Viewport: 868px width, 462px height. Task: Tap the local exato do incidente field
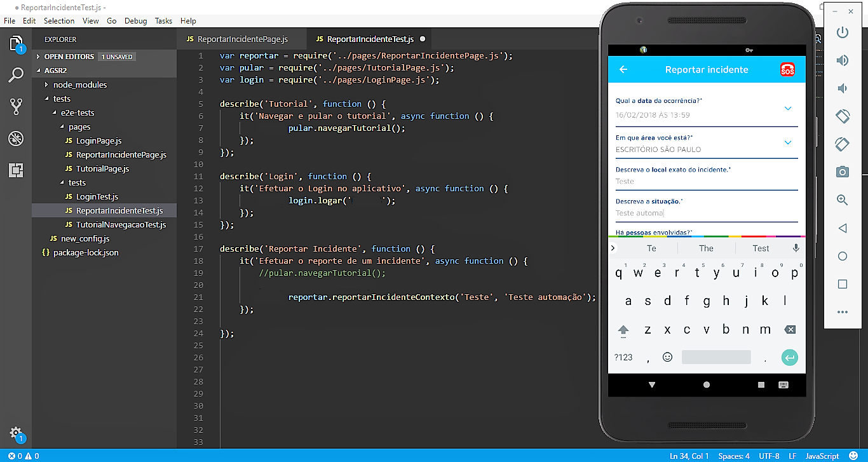707,181
